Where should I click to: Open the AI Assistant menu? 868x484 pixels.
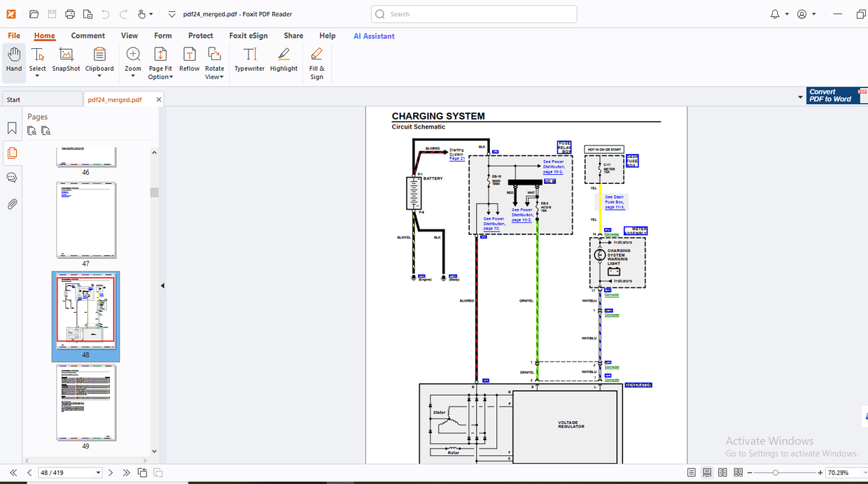click(x=373, y=35)
